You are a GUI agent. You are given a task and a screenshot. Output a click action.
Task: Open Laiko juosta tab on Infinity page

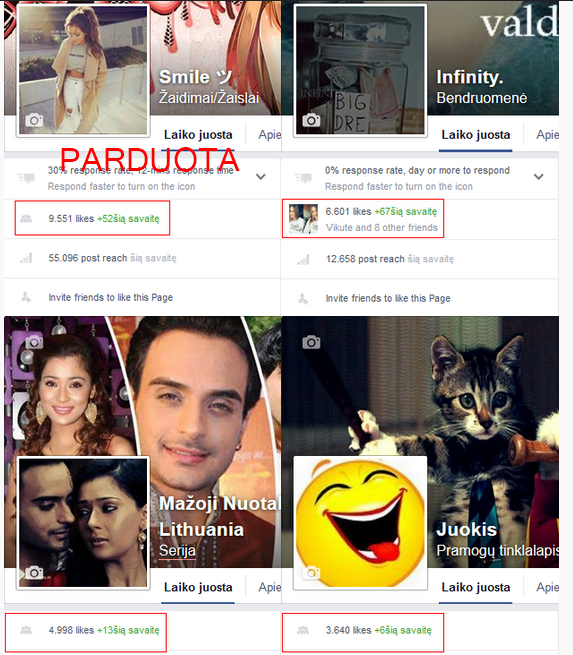[476, 135]
